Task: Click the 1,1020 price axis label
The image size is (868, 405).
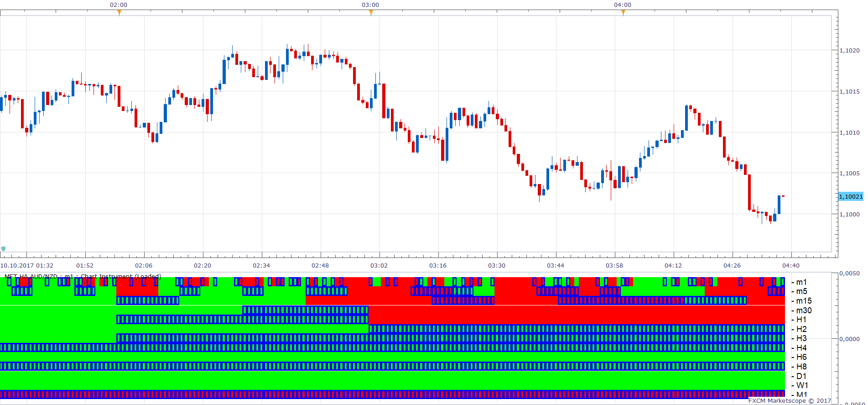Action: tap(850, 51)
